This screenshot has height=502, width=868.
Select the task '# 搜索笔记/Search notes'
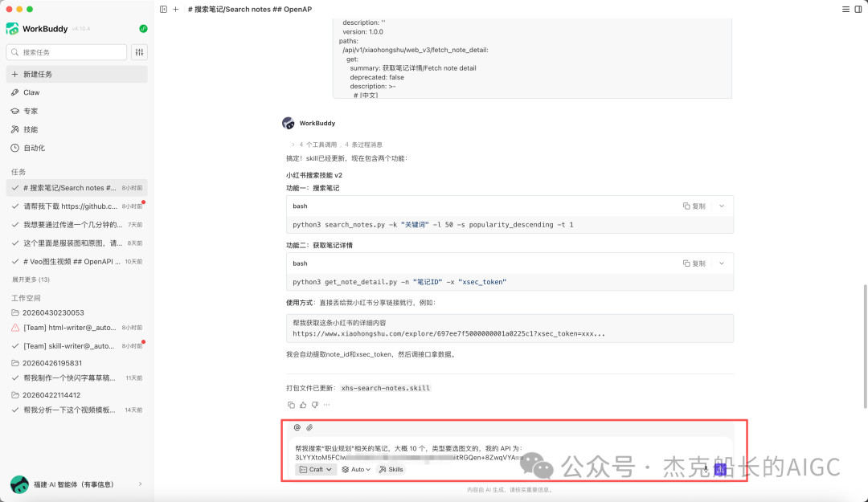[77, 188]
